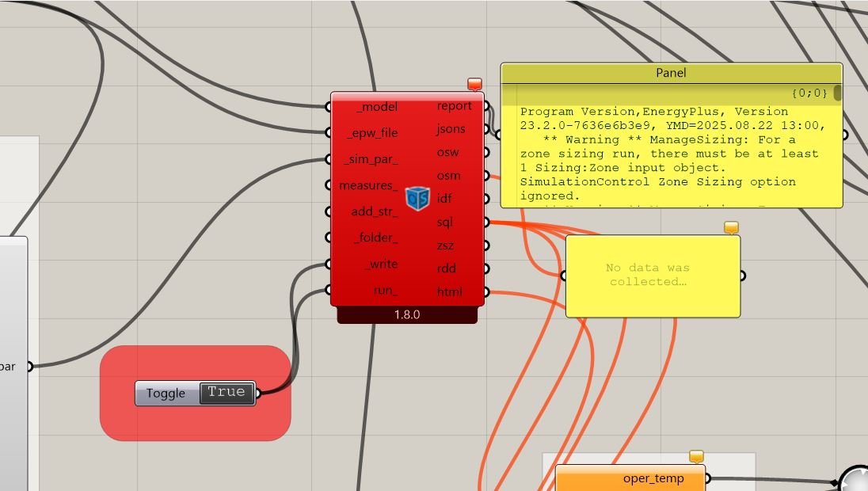Click the add_str_ input parameter
The height and width of the screenshot is (491, 868).
click(375, 211)
